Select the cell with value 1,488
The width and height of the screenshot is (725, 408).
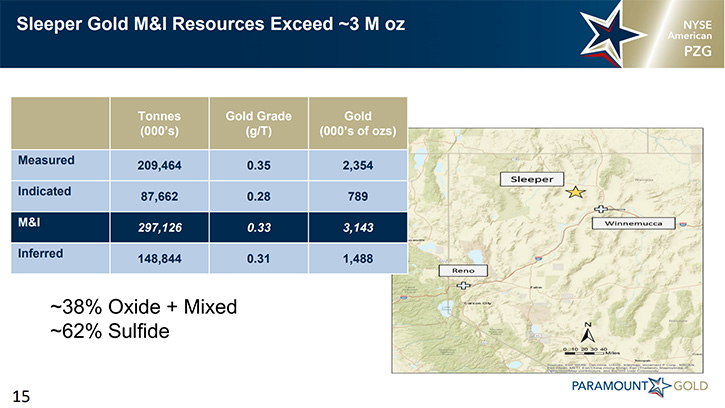(x=358, y=258)
